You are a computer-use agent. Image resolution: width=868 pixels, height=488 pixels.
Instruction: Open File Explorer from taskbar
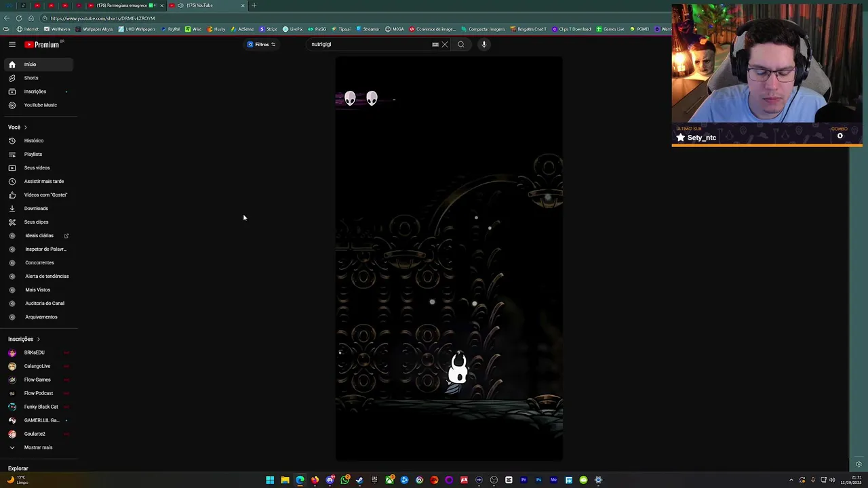pyautogui.click(x=285, y=480)
